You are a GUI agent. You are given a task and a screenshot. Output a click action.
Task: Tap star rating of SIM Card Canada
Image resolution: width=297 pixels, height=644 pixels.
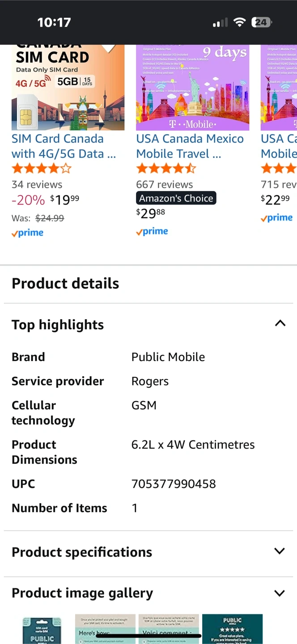pyautogui.click(x=42, y=169)
